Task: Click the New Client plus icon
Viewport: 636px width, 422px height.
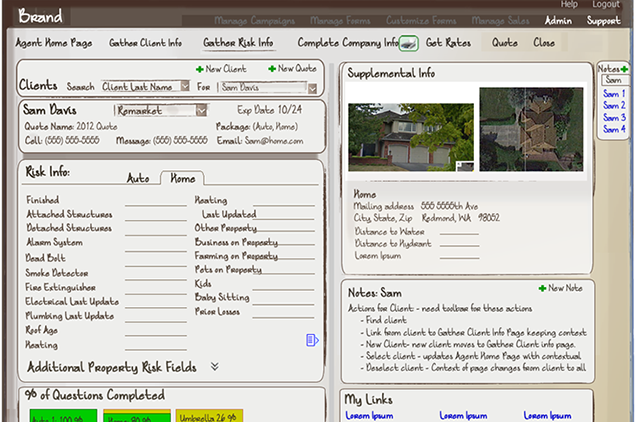Action: click(200, 69)
